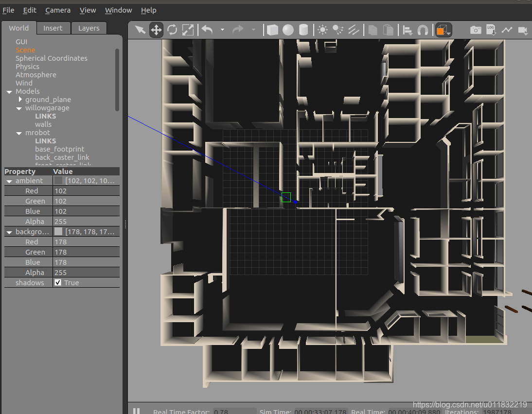Collapse the willowgarage tree node
This screenshot has width=532, height=414.
tap(19, 108)
